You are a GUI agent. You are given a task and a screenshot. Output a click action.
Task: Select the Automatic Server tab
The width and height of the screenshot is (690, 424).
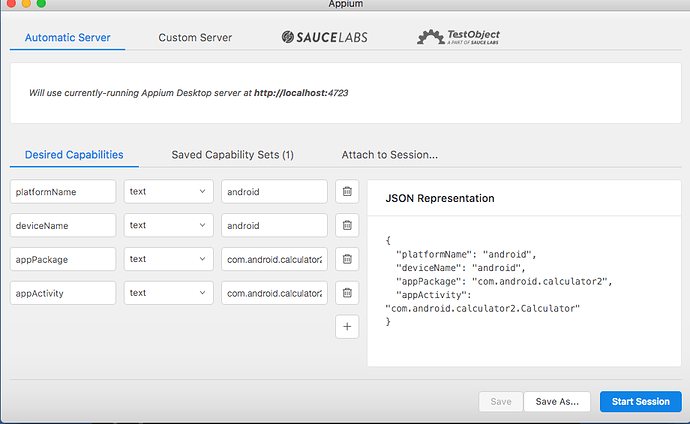(67, 38)
